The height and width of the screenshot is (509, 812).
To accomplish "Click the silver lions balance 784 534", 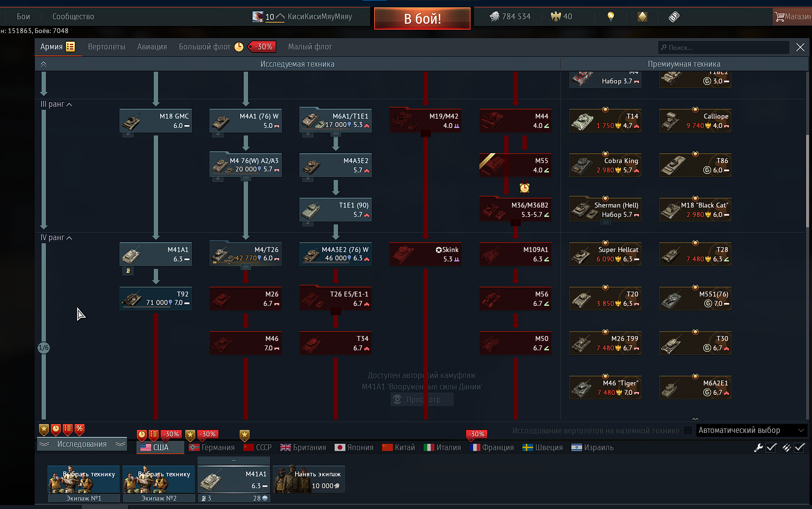I will point(510,16).
